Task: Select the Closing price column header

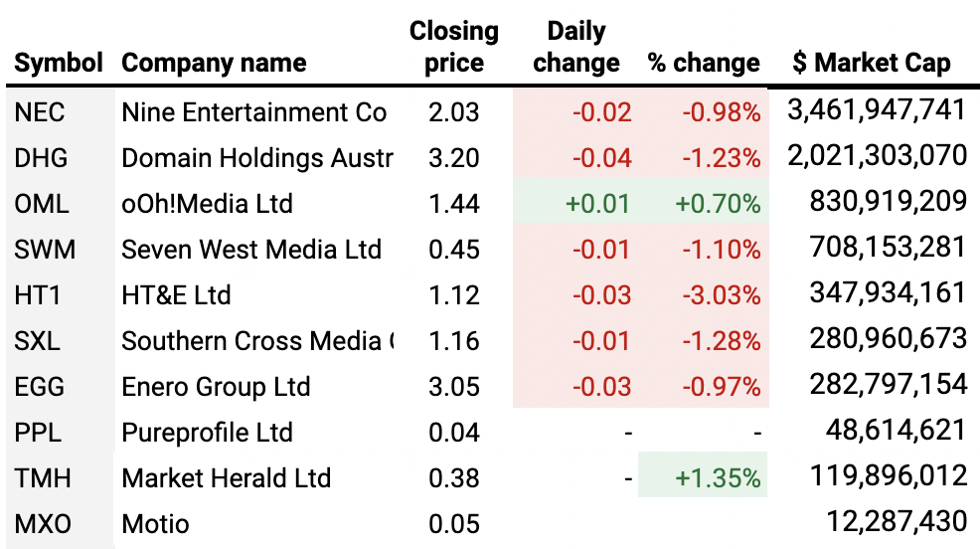Action: pos(453,47)
